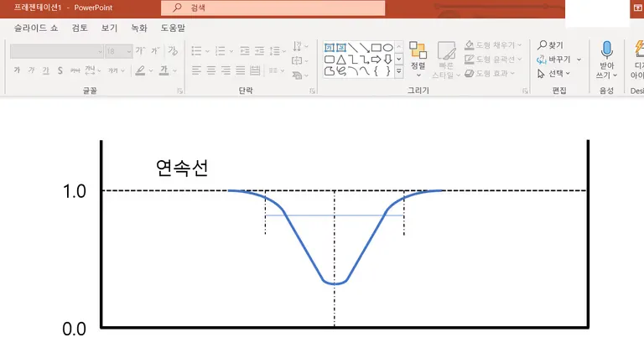Decrease font size button

[155, 50]
